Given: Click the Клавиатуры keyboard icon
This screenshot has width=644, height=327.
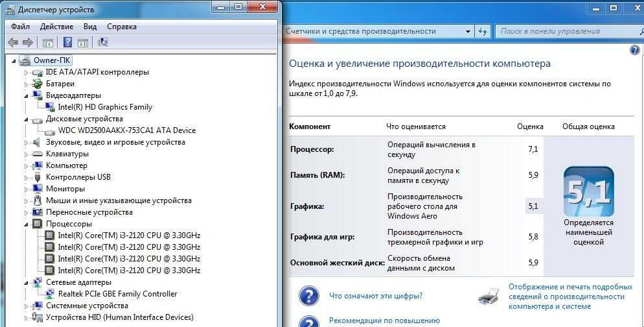Looking at the screenshot, I should (x=38, y=154).
